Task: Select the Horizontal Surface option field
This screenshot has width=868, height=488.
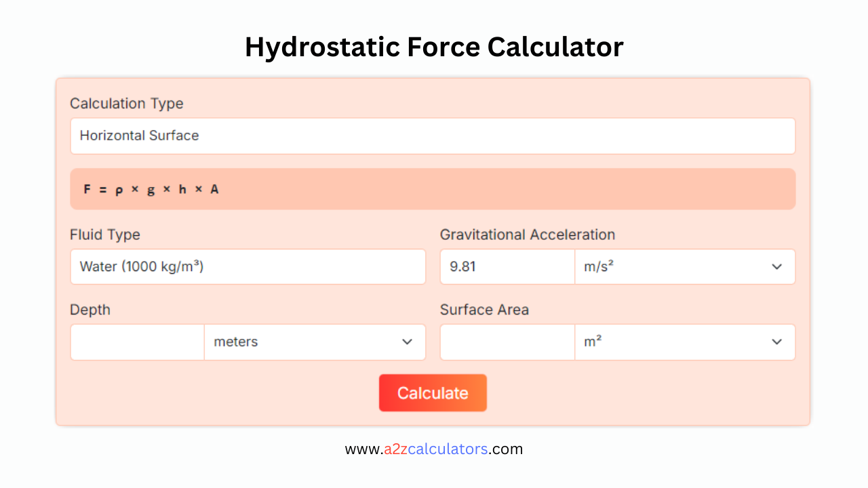Action: [433, 136]
